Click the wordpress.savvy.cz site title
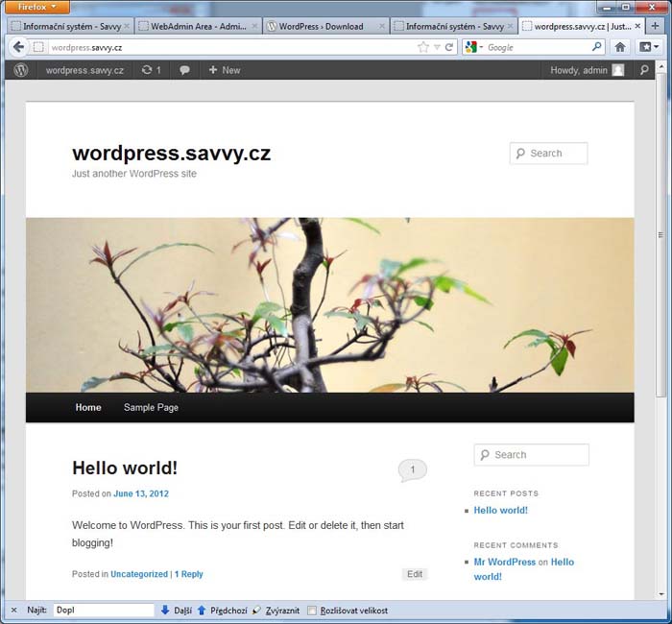This screenshot has height=624, width=672. [172, 153]
